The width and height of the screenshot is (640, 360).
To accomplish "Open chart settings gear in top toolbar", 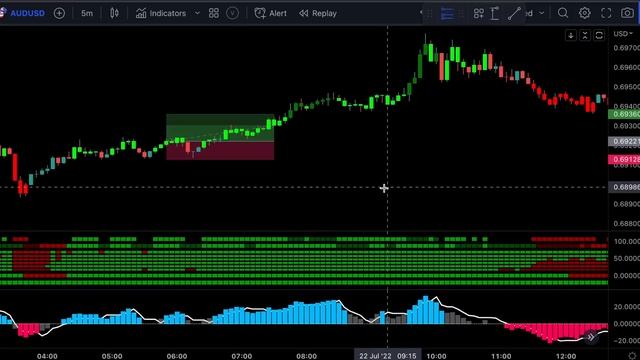I will click(x=584, y=13).
